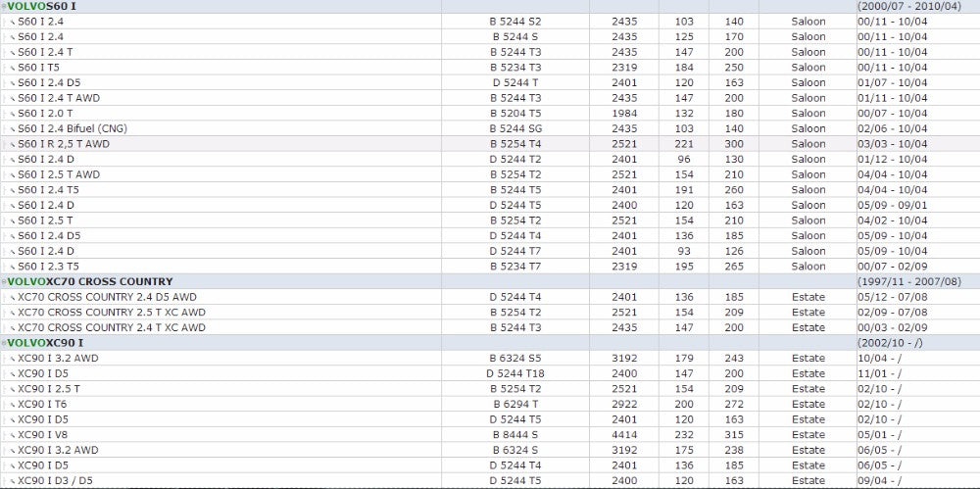Collapse the VOLVO S60 I group

(4, 6)
